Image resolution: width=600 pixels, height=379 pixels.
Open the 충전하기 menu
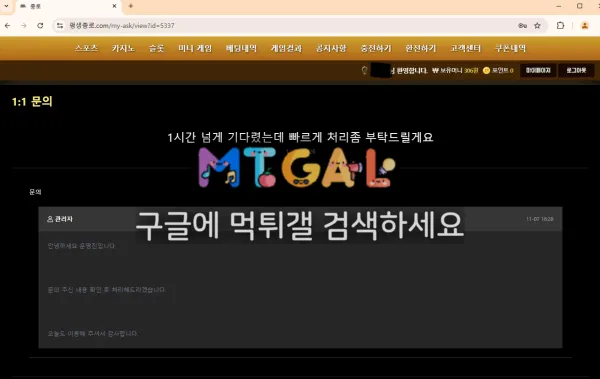(376, 48)
